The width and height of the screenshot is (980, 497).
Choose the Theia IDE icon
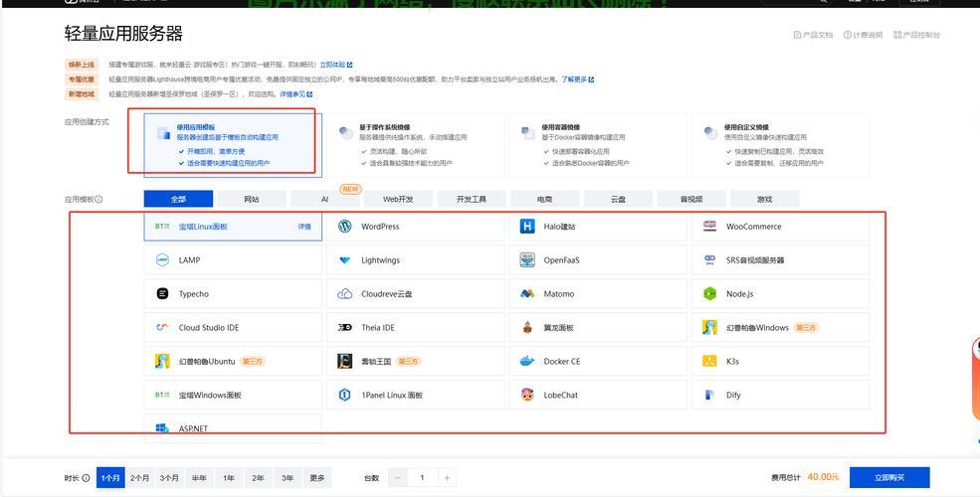pyautogui.click(x=345, y=328)
